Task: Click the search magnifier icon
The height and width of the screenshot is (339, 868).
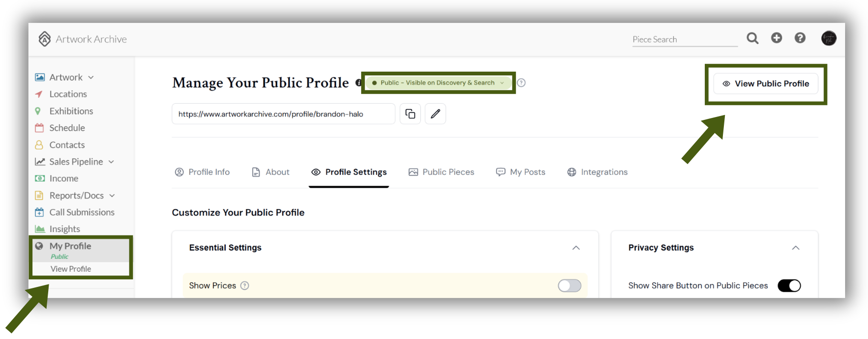Action: (753, 38)
